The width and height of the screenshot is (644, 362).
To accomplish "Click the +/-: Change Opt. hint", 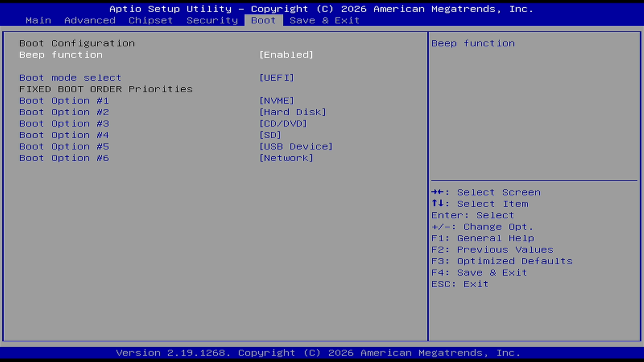I will click(482, 227).
